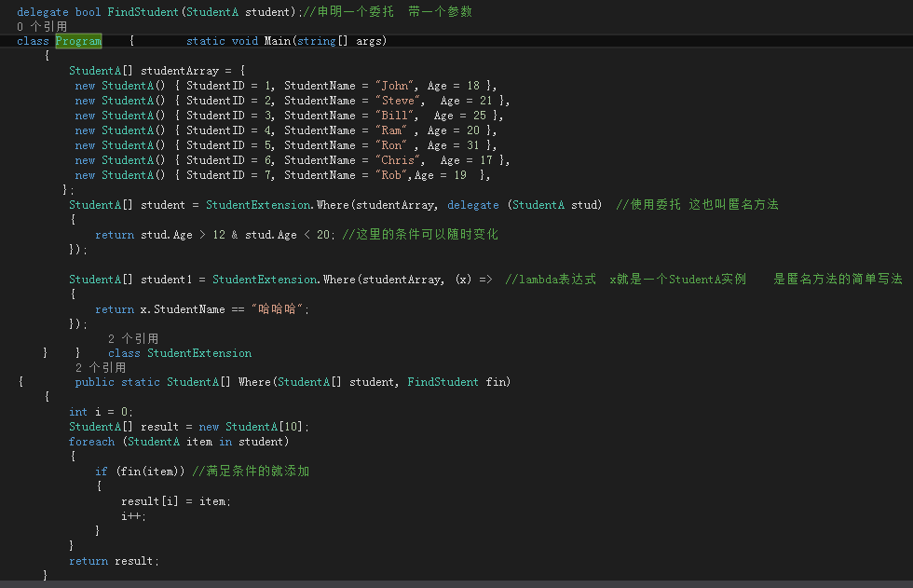Click "studentArray" in the array declaration line
The height and width of the screenshot is (588, 913).
pos(179,71)
